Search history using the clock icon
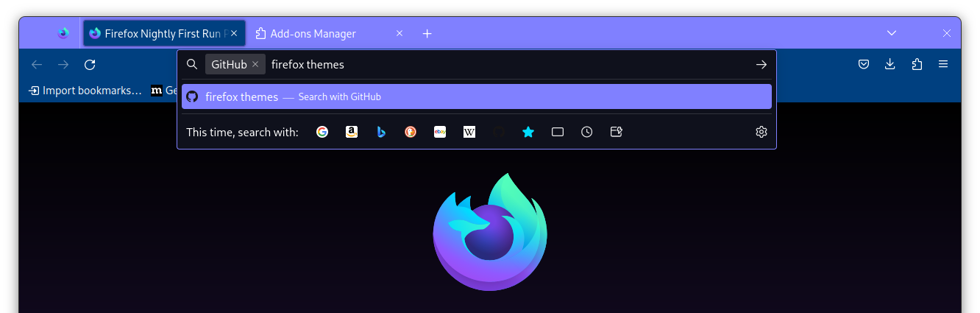Viewport: 980px width, 313px height. click(x=587, y=132)
